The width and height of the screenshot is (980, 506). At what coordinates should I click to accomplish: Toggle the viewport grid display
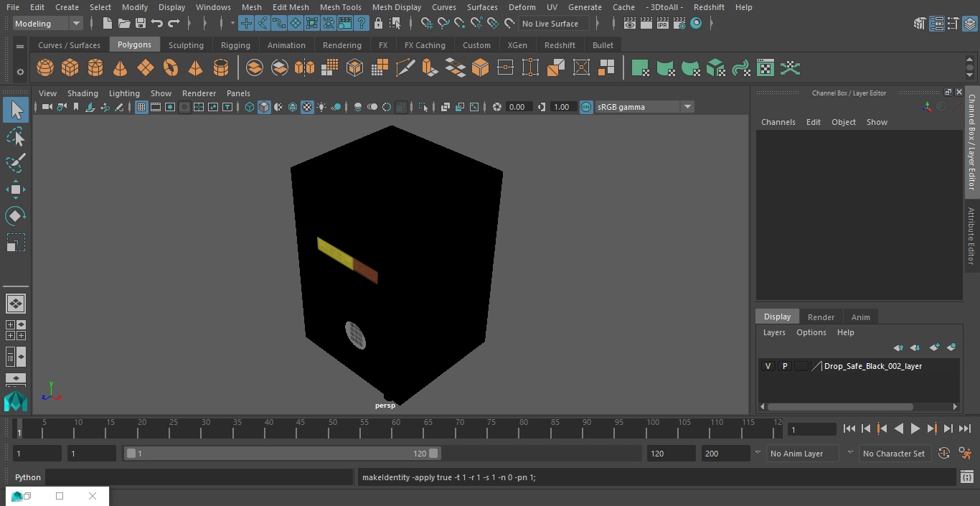pyautogui.click(x=141, y=107)
